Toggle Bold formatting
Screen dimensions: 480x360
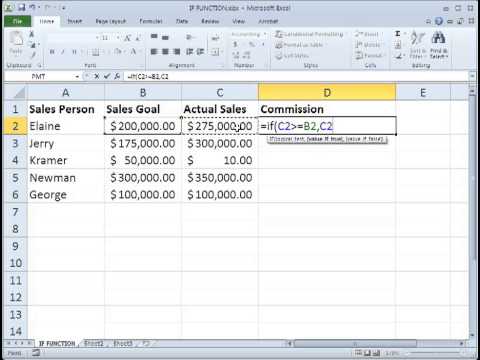click(52, 52)
